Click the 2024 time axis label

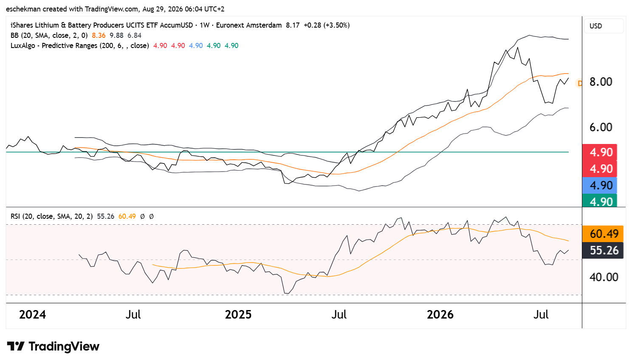pos(32,315)
